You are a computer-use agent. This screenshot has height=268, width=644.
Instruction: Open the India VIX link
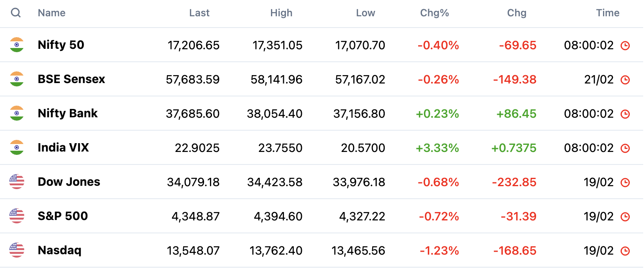click(x=64, y=148)
